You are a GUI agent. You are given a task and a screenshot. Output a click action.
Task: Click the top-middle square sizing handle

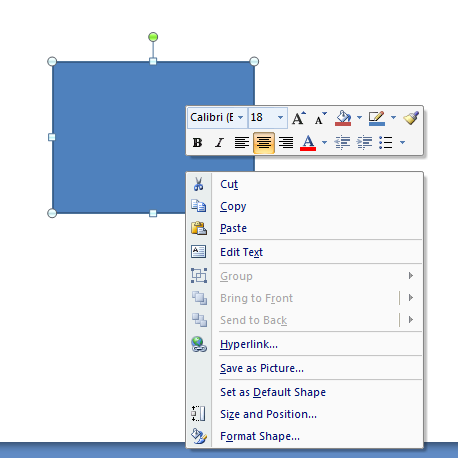tap(153, 61)
